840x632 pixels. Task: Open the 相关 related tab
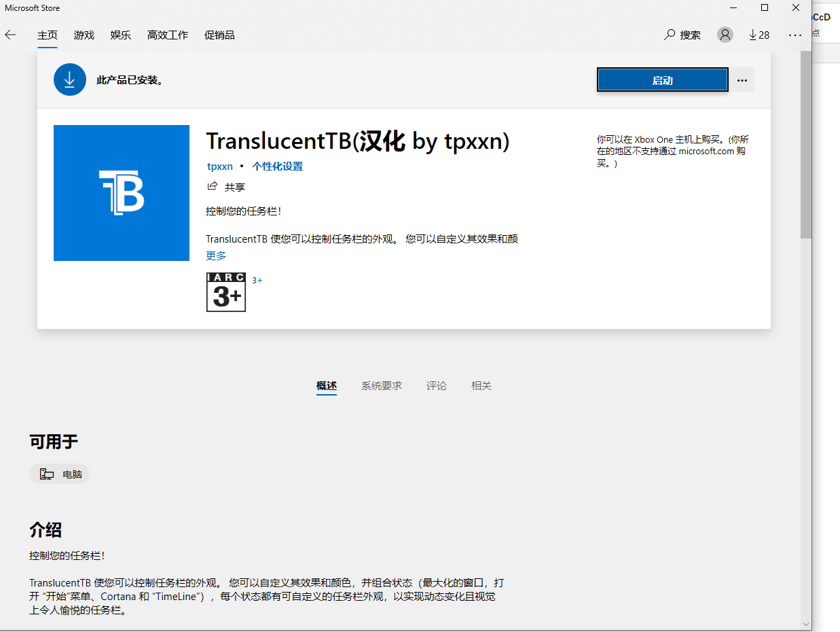point(481,386)
